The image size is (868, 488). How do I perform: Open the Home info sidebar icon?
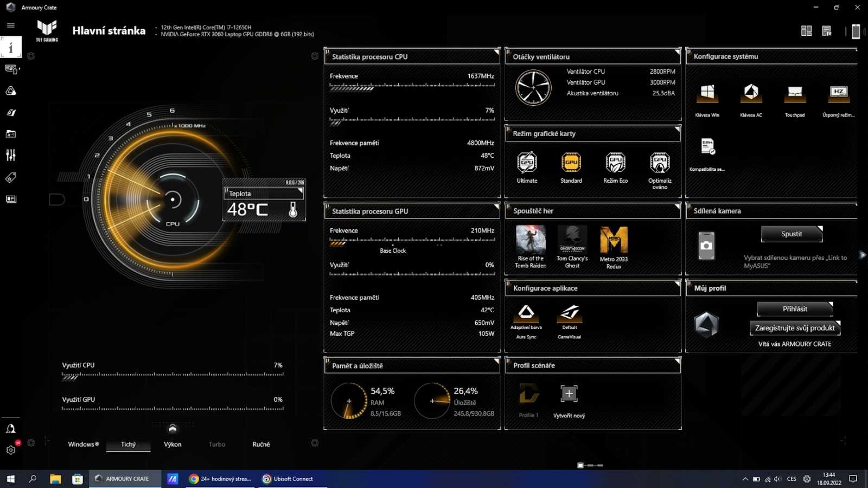click(x=11, y=47)
